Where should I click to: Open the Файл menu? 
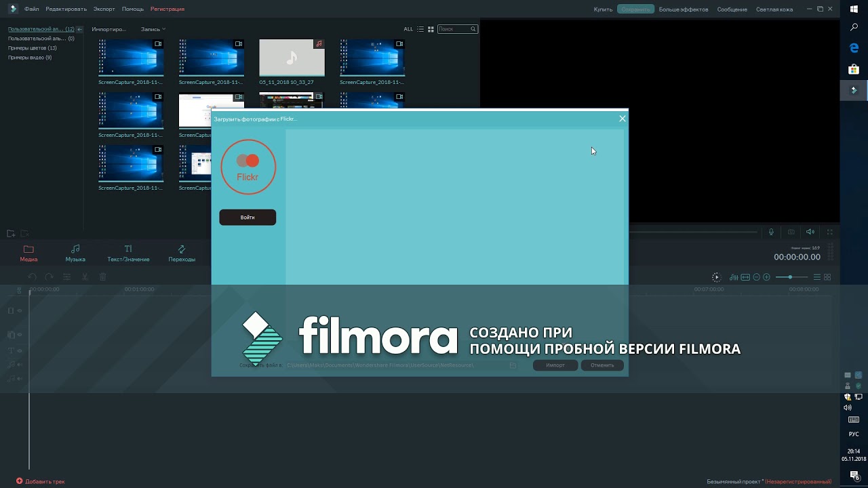31,9
